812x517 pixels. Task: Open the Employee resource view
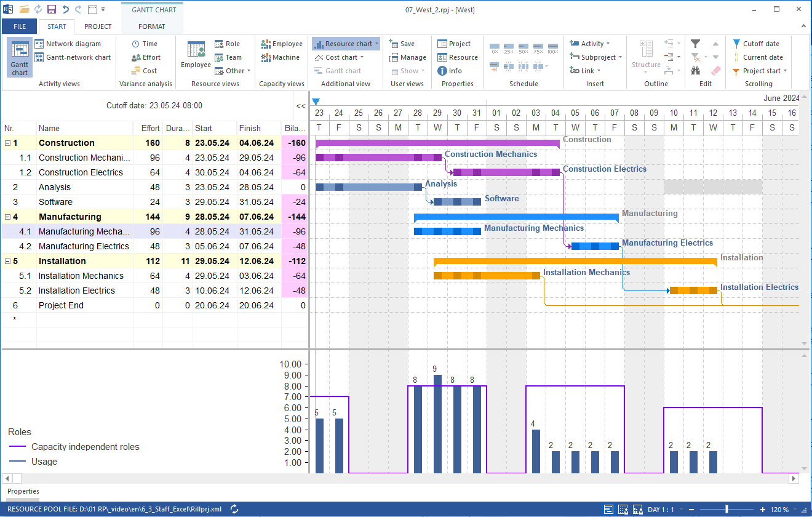[195, 57]
